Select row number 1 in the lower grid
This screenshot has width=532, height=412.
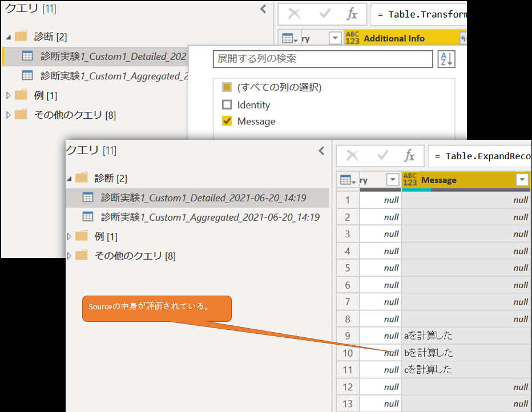(x=348, y=200)
